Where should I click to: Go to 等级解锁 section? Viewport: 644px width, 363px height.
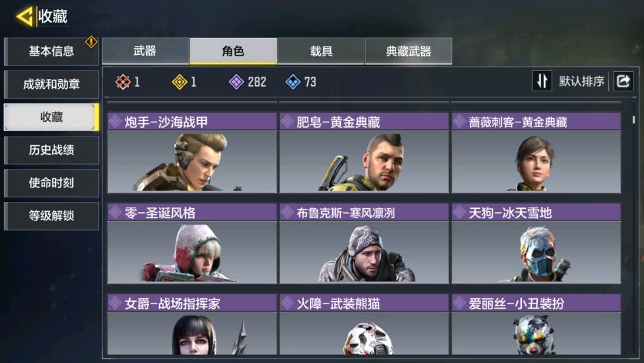coord(51,216)
